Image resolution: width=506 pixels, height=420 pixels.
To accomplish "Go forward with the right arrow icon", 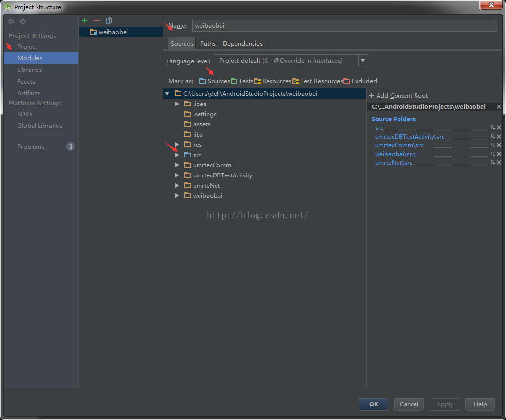I will coord(23,21).
